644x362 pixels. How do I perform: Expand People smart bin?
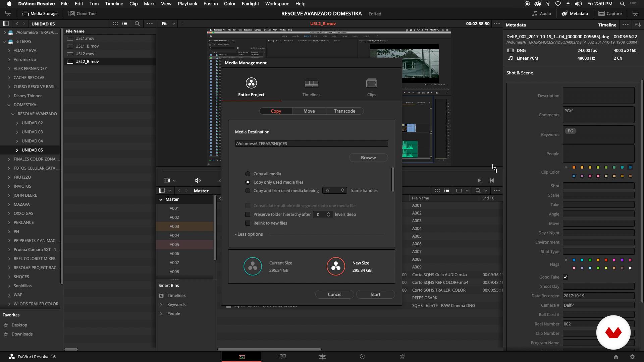161,313
